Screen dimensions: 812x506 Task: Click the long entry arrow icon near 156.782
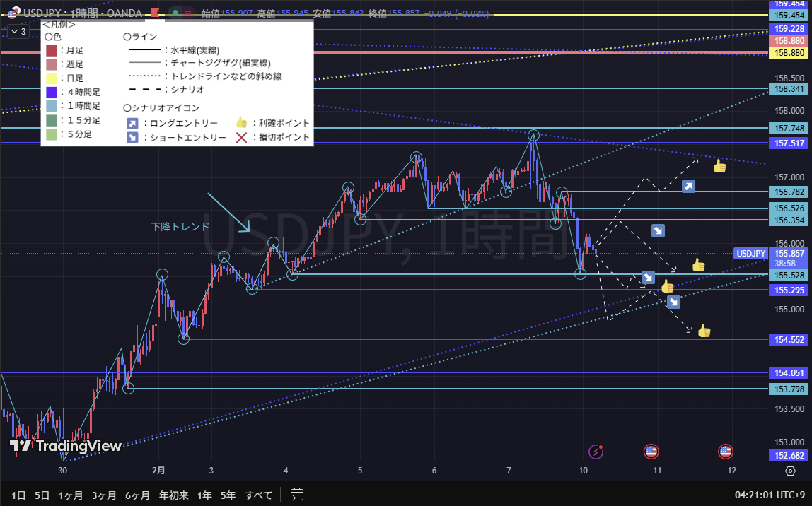688,187
